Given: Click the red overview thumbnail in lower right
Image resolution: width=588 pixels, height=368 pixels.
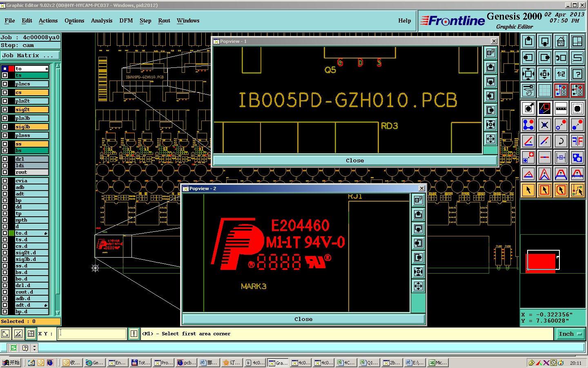Looking at the screenshot, I should tap(541, 263).
